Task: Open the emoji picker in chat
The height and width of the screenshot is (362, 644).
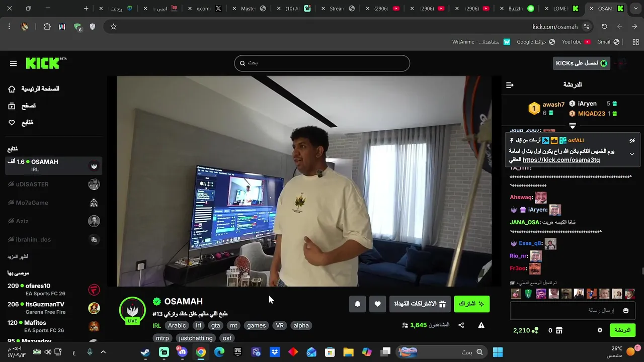Action: click(x=626, y=311)
